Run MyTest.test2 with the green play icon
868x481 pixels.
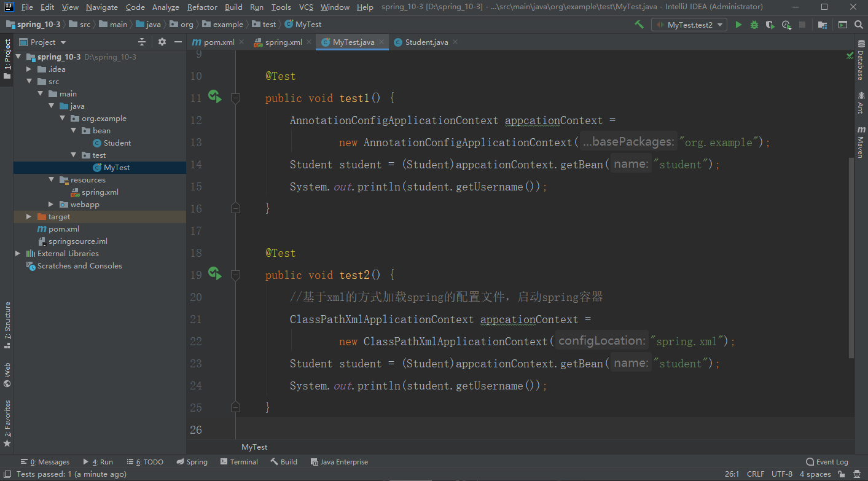[738, 25]
